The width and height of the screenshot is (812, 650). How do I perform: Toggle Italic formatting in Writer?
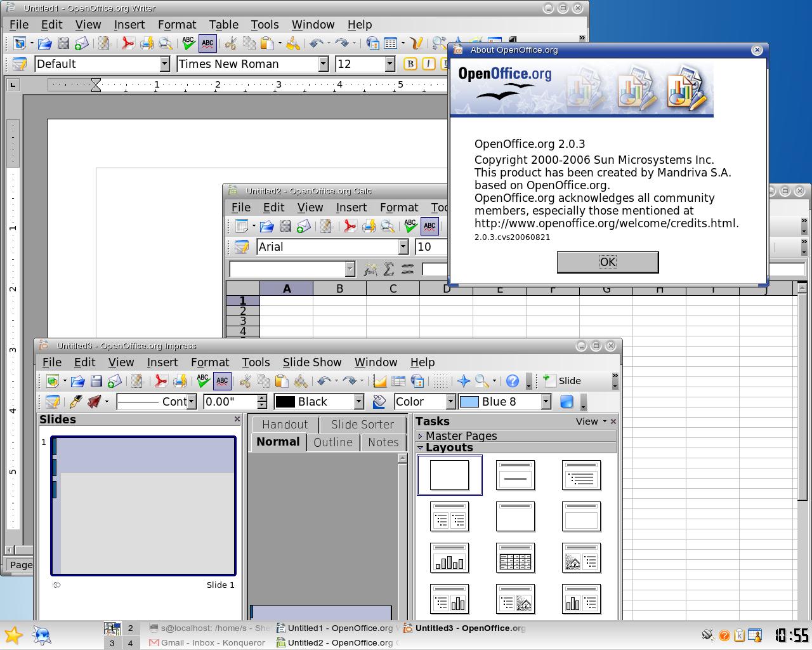[429, 63]
